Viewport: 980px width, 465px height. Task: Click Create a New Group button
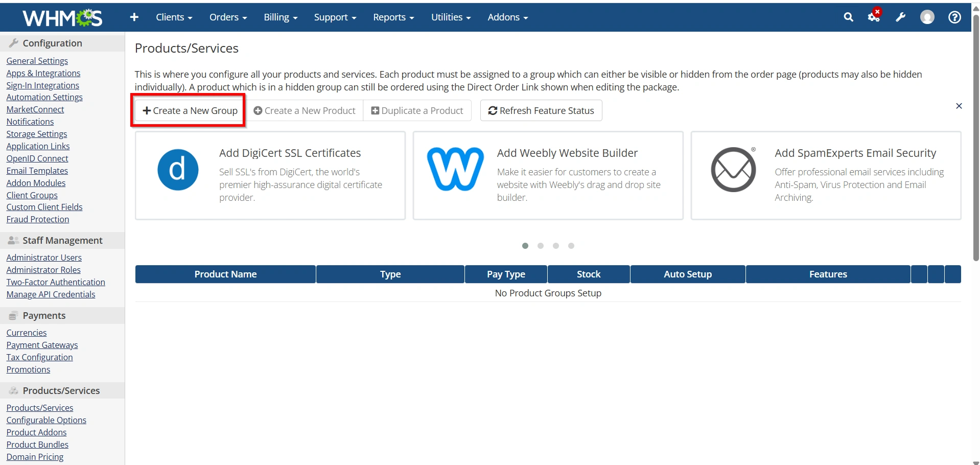point(190,110)
